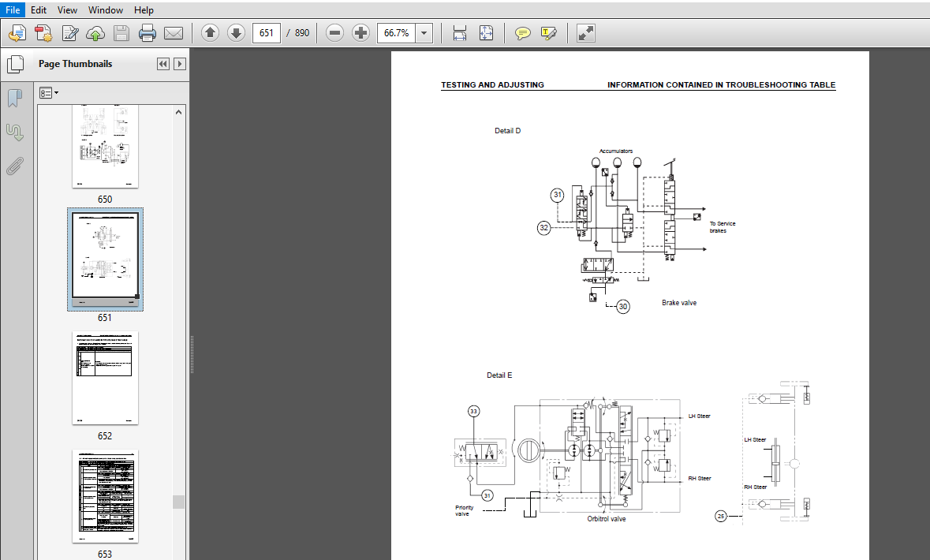Screen dimensions: 930x560
Task: Open the View menu
Action: coord(67,10)
